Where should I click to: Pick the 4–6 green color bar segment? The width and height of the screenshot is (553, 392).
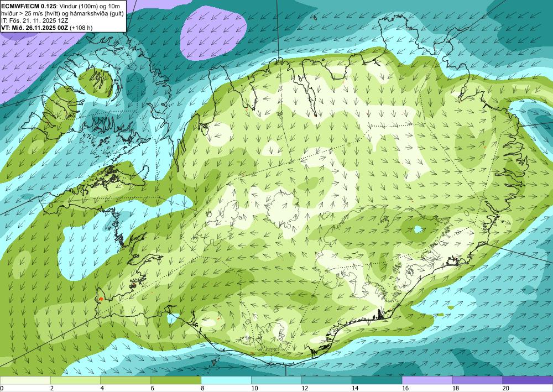126,380
